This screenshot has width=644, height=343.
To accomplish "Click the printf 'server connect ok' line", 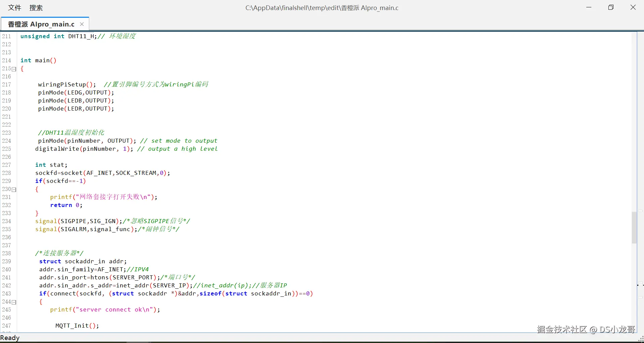I will click(105, 310).
